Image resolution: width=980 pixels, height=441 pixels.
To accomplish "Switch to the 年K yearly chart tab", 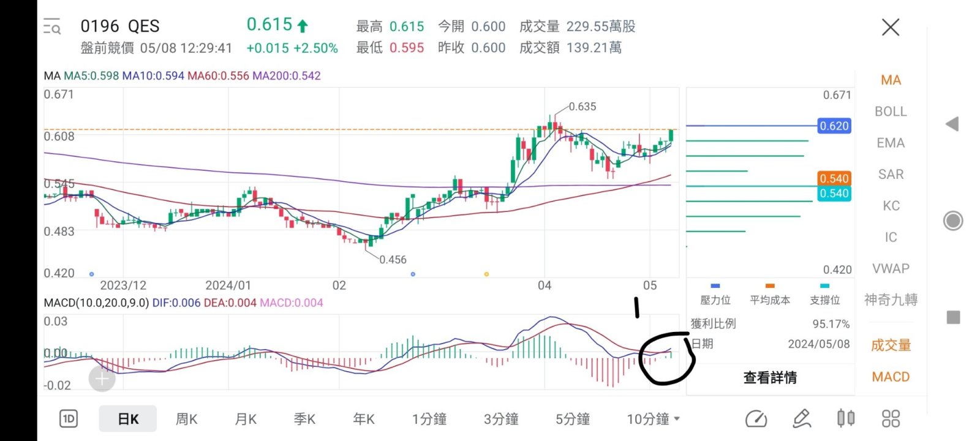I will [x=363, y=419].
